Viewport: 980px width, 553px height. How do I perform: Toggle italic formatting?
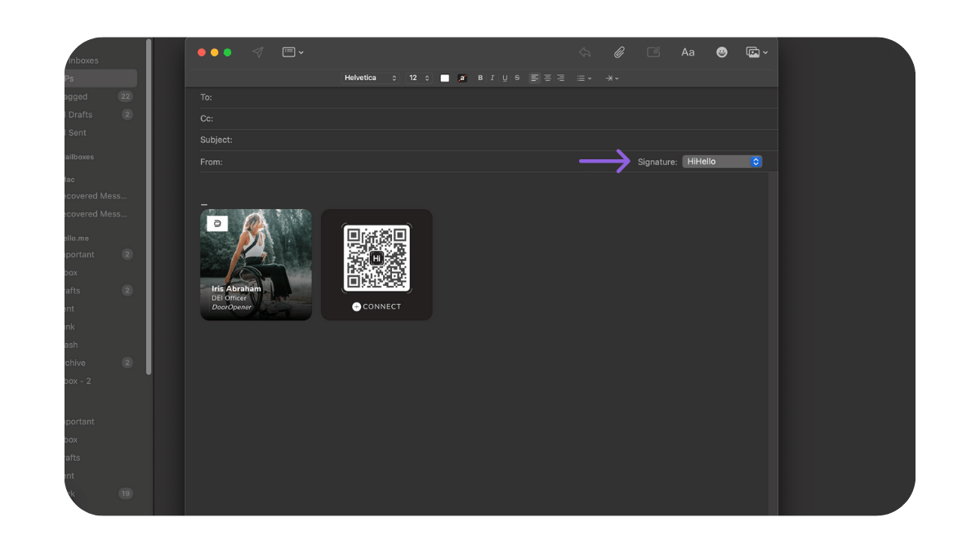pyautogui.click(x=492, y=78)
